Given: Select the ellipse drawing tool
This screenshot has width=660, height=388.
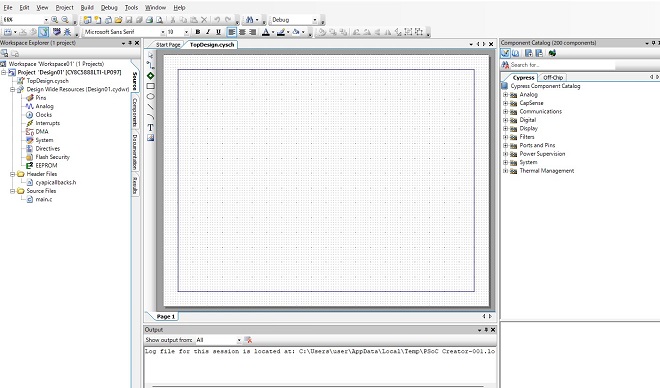Looking at the screenshot, I should [x=150, y=96].
